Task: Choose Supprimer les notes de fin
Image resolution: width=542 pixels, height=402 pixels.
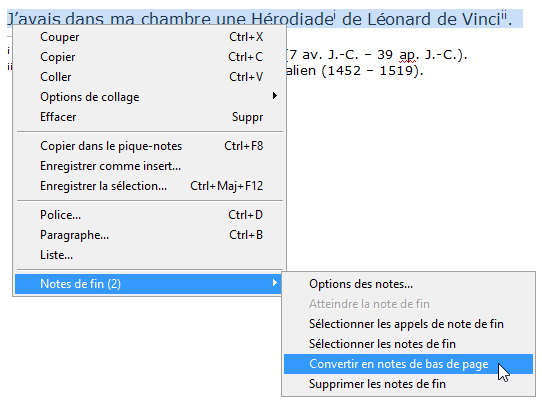Action: (408, 384)
